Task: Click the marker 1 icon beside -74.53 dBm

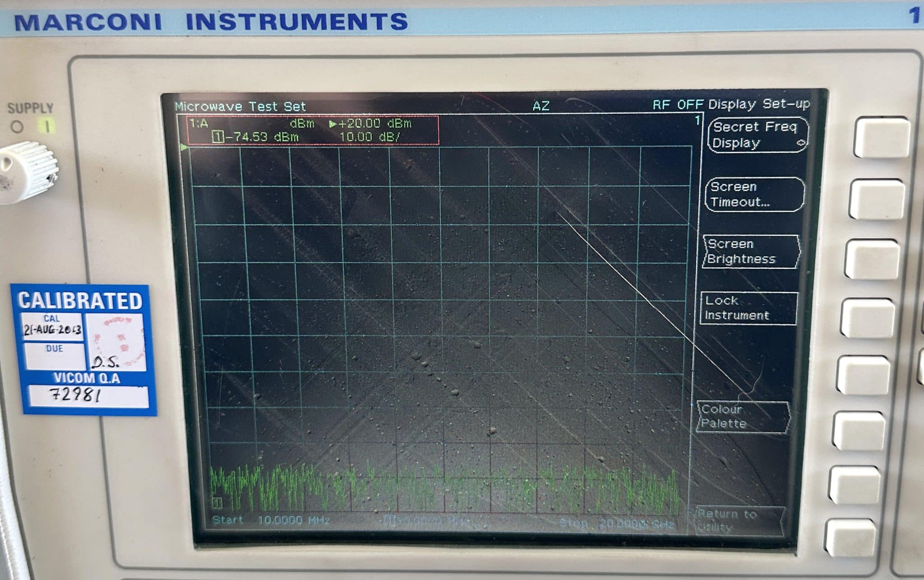Action: 217,136
